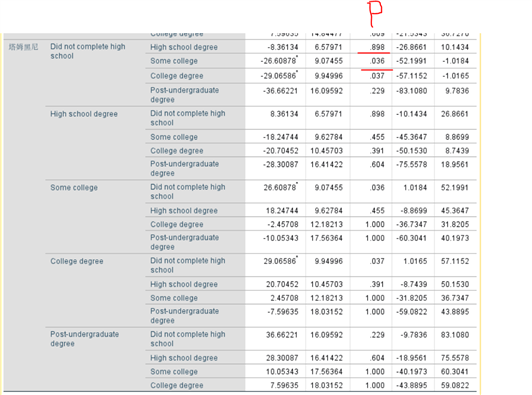This screenshot has height=395, width=532.
Task: Click the -59.0822 lower bound value
Action: point(411,312)
